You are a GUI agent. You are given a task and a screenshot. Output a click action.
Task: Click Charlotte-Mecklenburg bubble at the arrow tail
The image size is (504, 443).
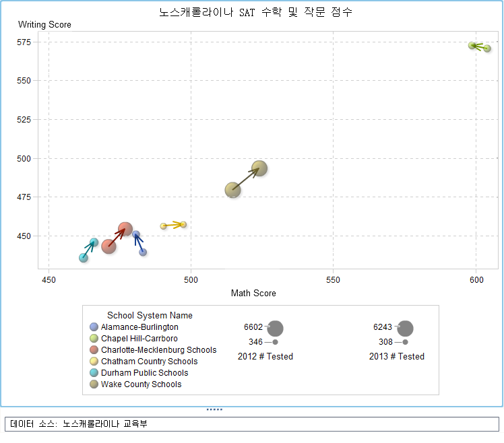(108, 246)
